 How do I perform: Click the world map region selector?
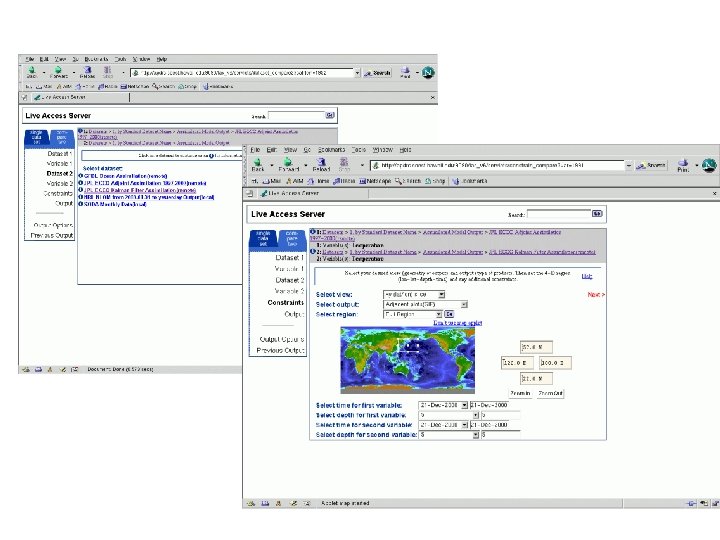click(408, 360)
